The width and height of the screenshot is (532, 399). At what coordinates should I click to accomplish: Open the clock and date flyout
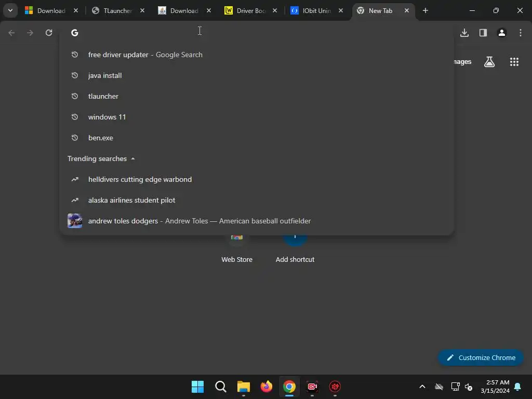pos(495,387)
